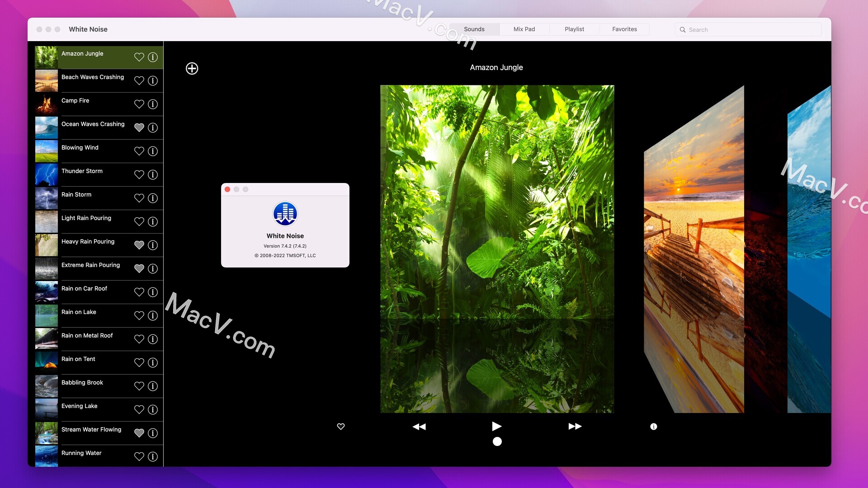Unfavorite Ocean Waves Crashing
The image size is (868, 488).
coord(139,128)
